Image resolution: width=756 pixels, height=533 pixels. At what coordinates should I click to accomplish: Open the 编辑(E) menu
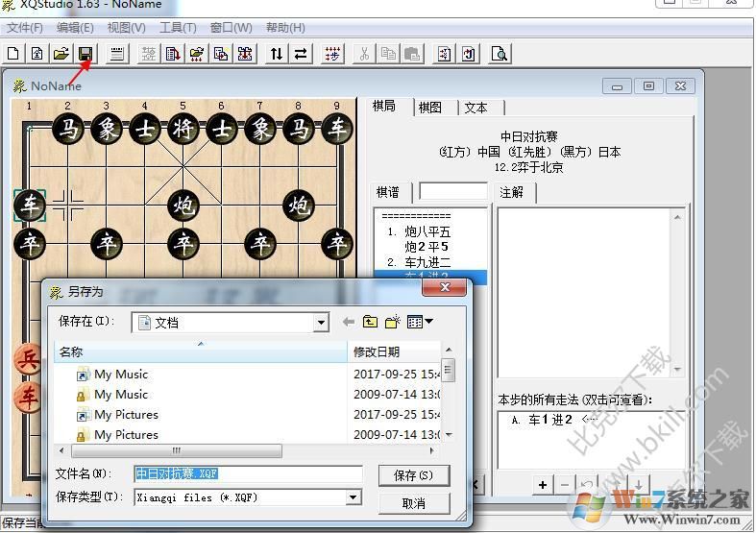[x=75, y=28]
